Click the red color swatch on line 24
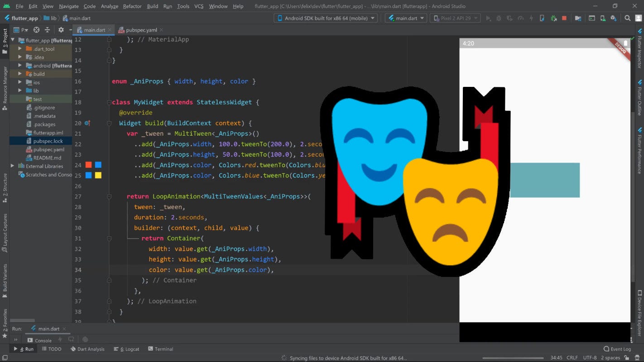Viewport: 644px width, 362px height. point(88,165)
